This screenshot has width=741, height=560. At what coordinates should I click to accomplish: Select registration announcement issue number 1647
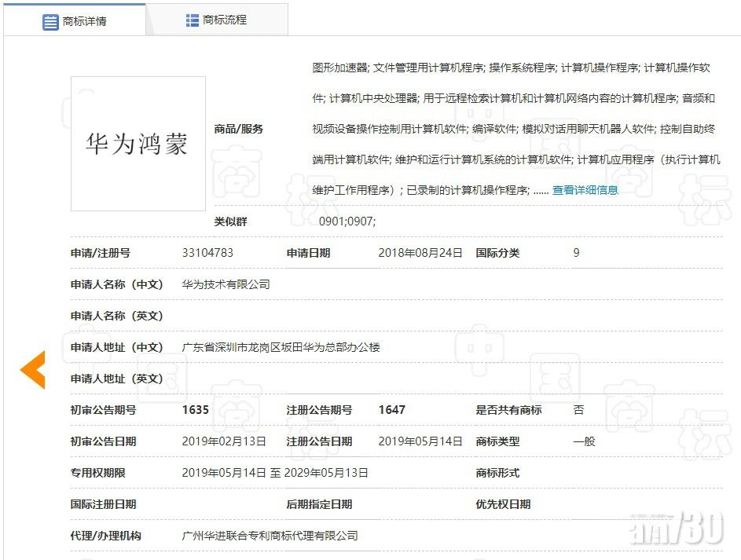pos(391,410)
